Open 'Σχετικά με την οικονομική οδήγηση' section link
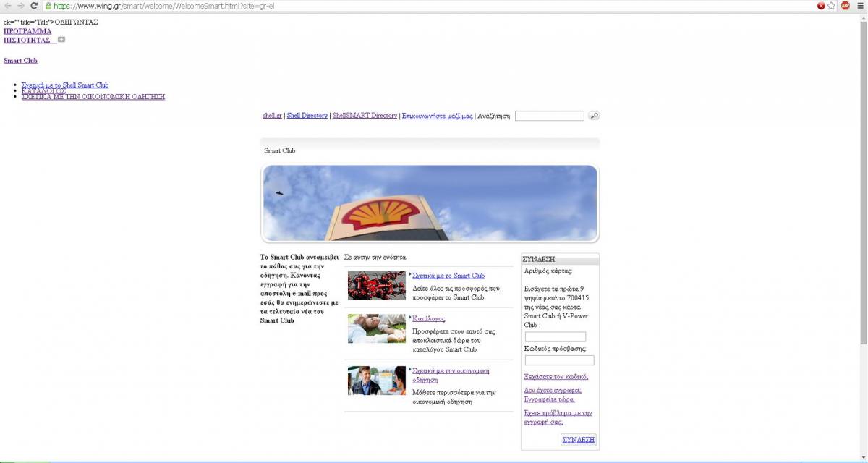This screenshot has height=463, width=868. click(x=451, y=375)
